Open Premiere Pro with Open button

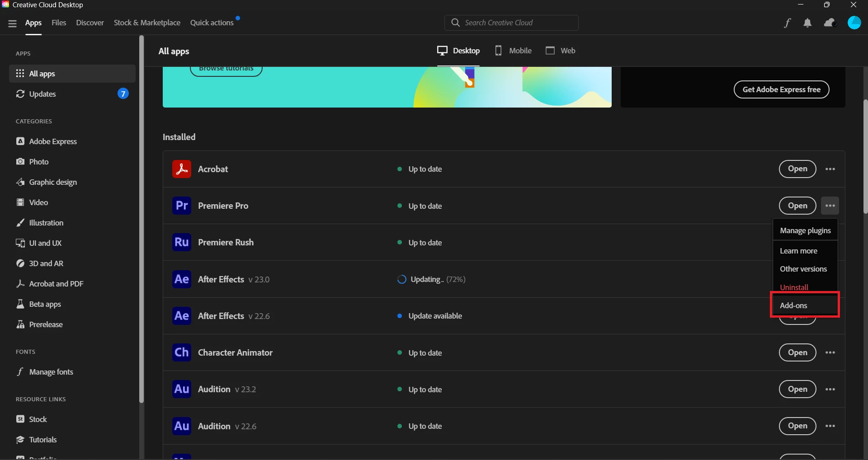797,206
